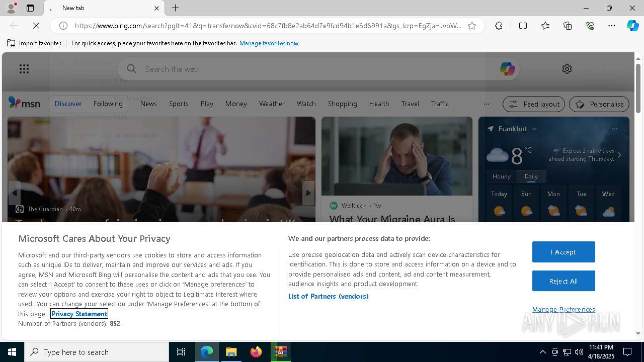Open page settings gear icon
644x362 pixels.
coord(567,69)
